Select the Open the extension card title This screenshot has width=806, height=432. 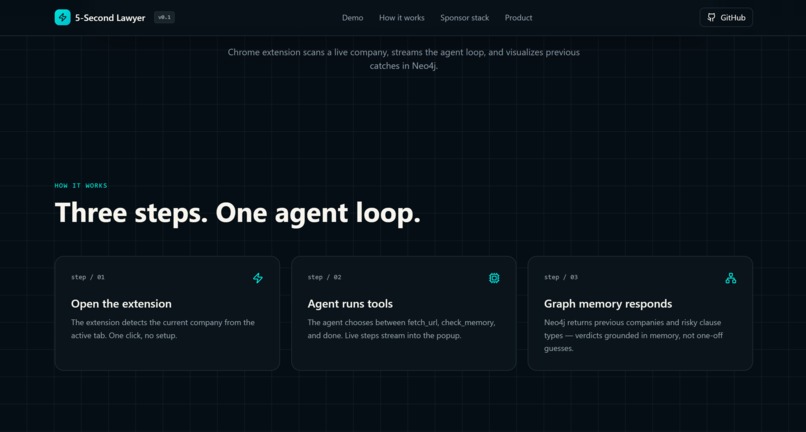click(121, 304)
